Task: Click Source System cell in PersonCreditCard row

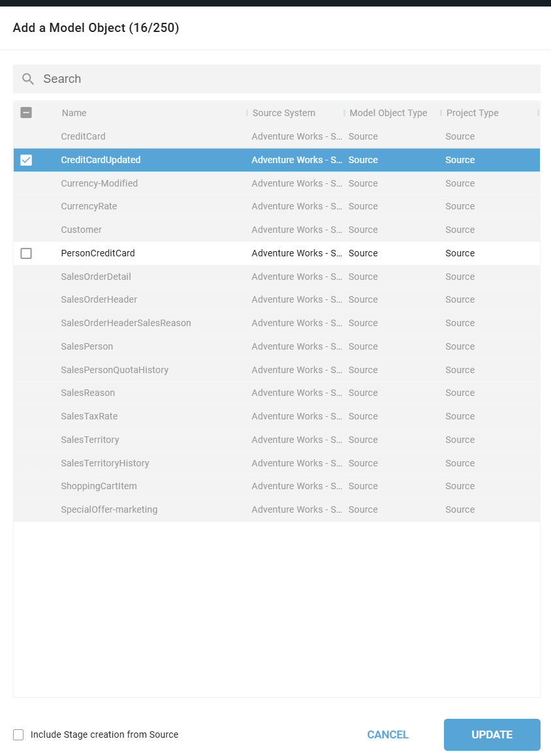Action: (x=297, y=253)
